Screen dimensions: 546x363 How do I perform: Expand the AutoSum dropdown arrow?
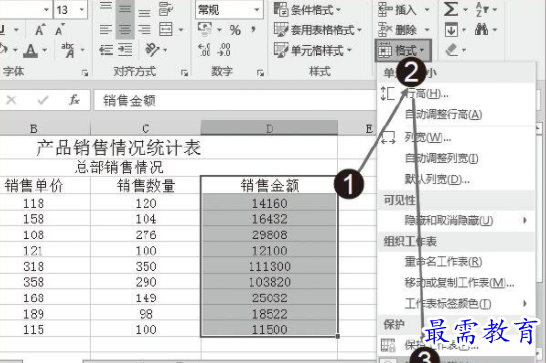coord(466,10)
